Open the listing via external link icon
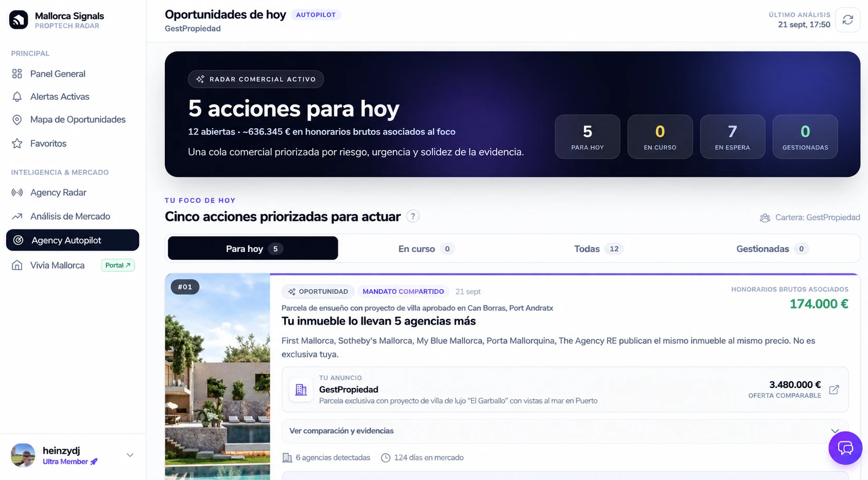 pos(834,390)
